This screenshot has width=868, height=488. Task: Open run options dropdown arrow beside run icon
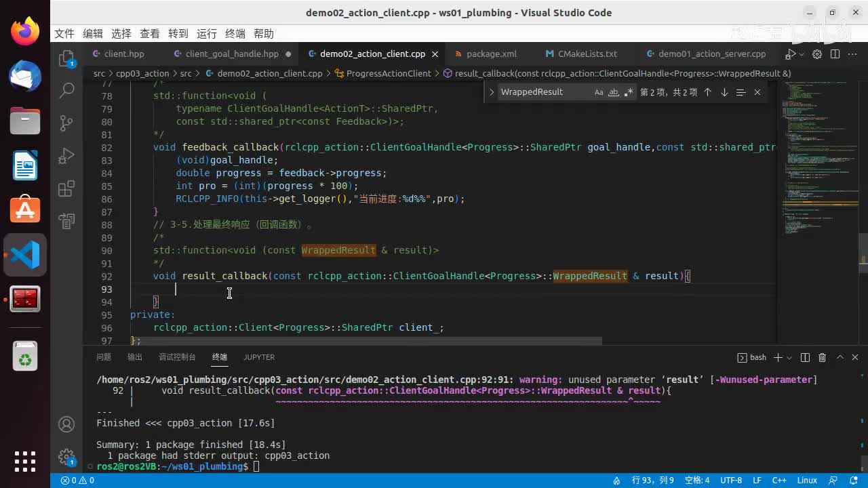point(801,54)
